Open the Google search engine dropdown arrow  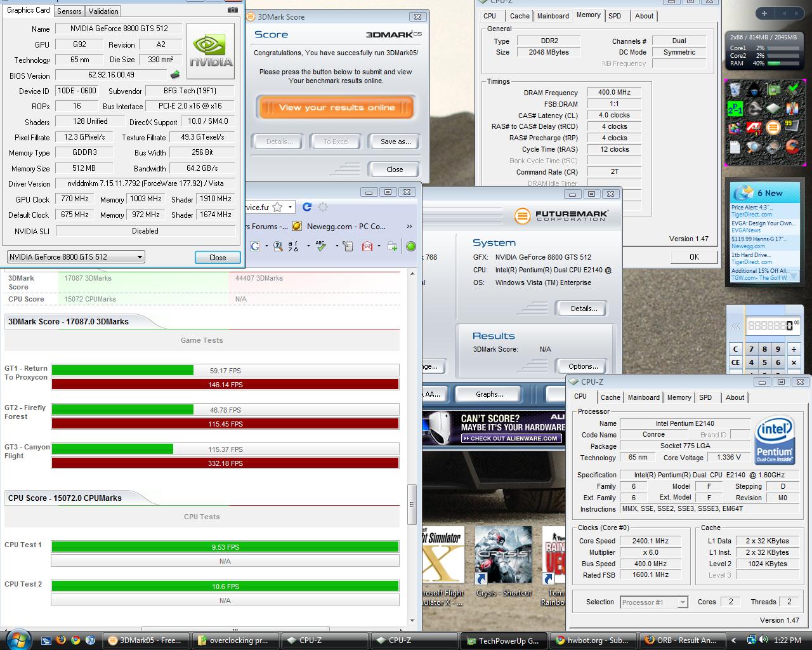tap(266, 246)
